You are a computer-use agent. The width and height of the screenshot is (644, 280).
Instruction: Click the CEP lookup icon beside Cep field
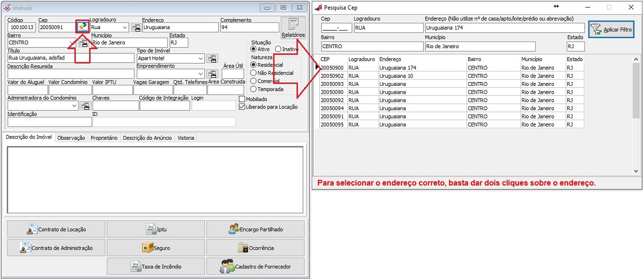point(82,26)
